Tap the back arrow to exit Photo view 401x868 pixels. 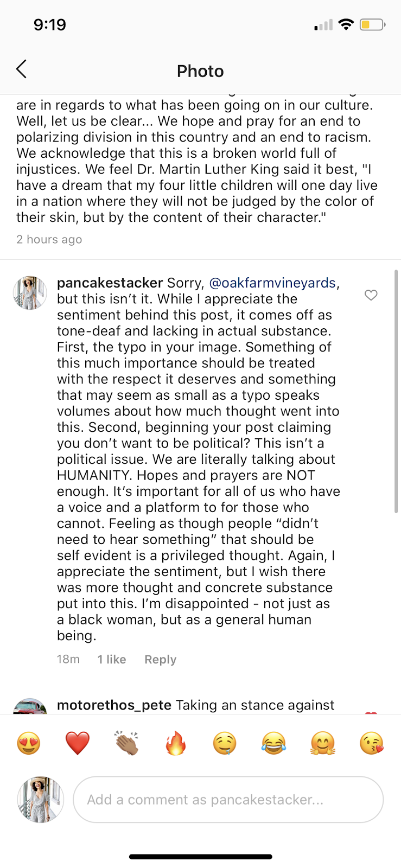[21, 69]
